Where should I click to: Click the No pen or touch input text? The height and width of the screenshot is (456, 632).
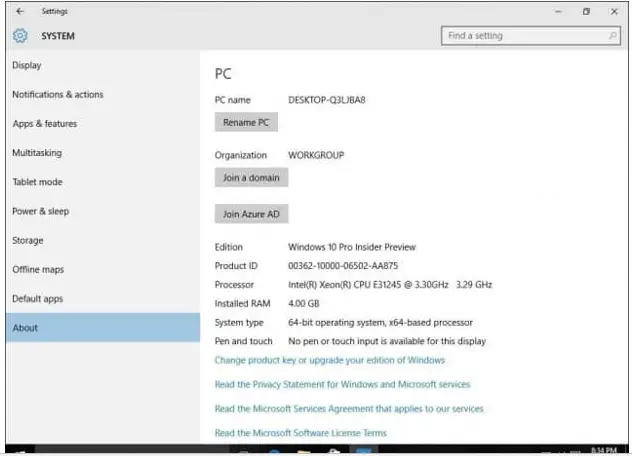click(387, 341)
